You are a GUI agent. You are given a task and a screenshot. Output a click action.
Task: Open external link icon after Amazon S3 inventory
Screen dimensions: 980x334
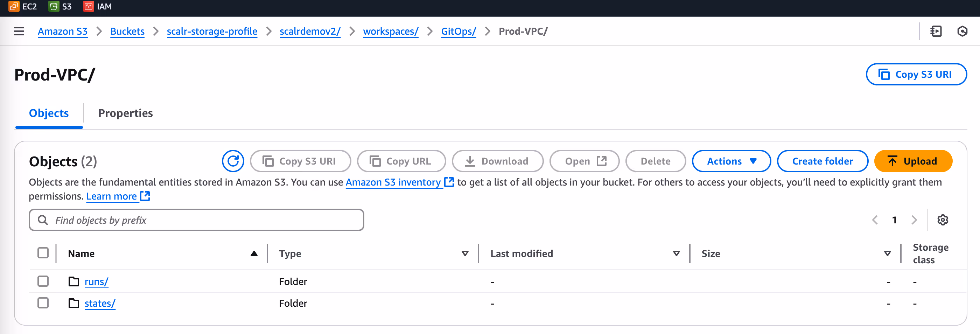click(449, 182)
